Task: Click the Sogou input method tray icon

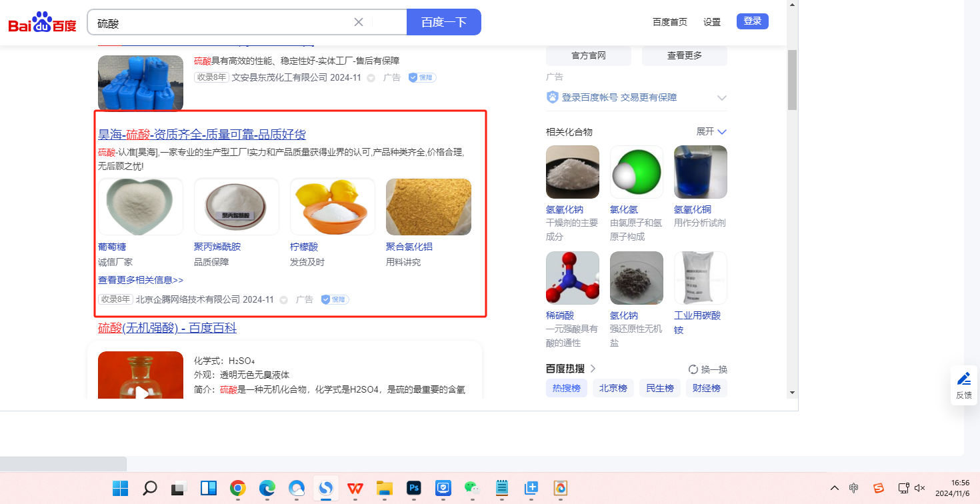Action: pos(879,488)
